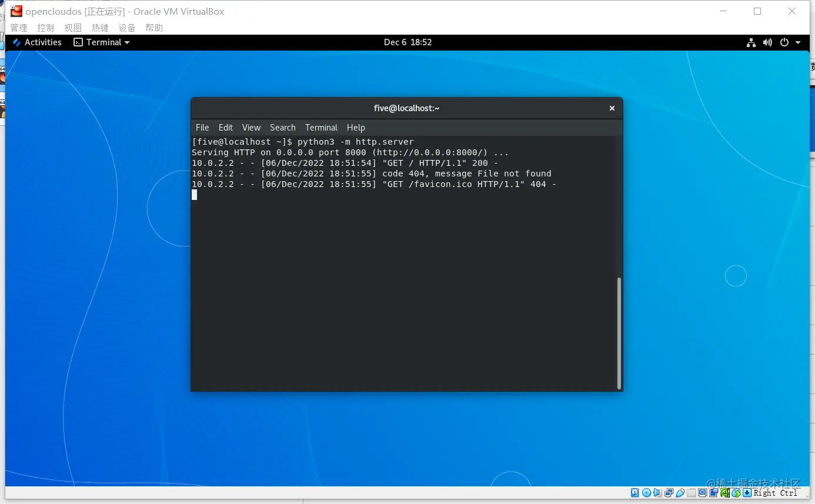Open the 设备 menu in VirtualBox
This screenshot has width=815, height=504.
click(127, 28)
